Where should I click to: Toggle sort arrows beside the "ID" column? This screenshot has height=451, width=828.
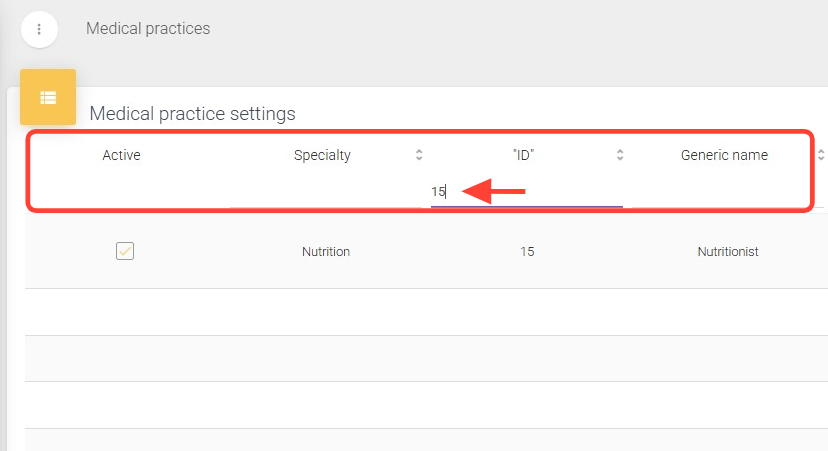[620, 155]
